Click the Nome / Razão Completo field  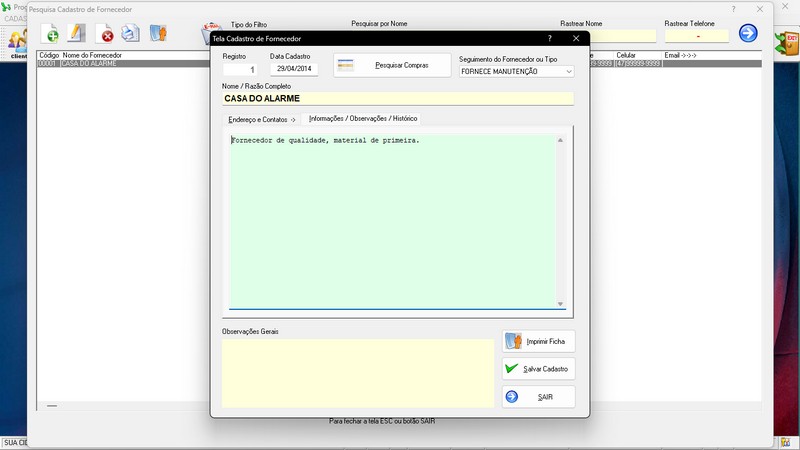click(397, 99)
